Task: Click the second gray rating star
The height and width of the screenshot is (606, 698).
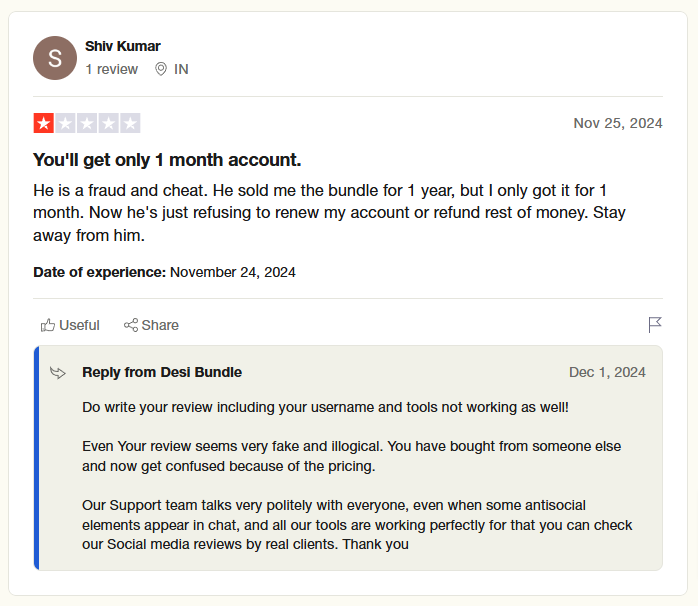Action: [66, 123]
